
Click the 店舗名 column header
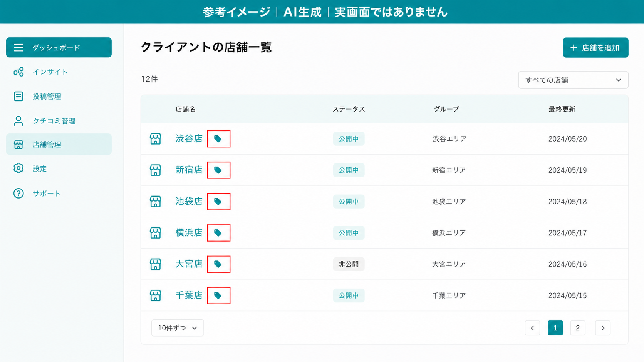186,109
